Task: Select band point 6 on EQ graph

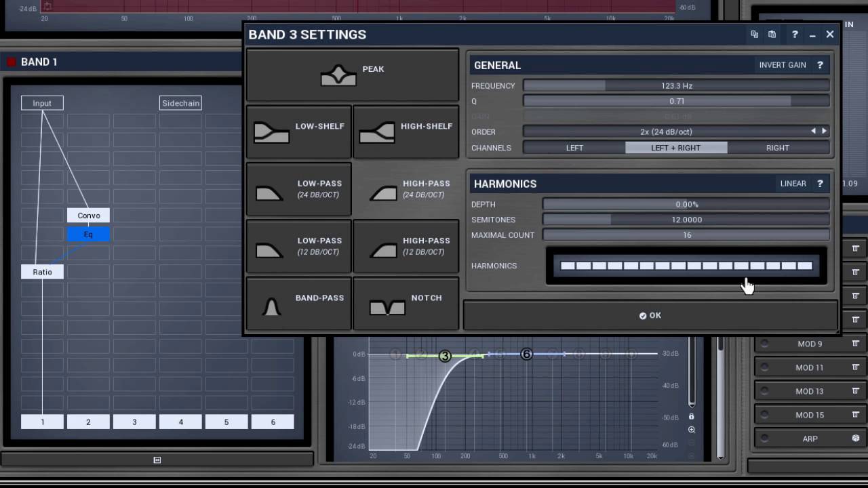Action: point(526,354)
